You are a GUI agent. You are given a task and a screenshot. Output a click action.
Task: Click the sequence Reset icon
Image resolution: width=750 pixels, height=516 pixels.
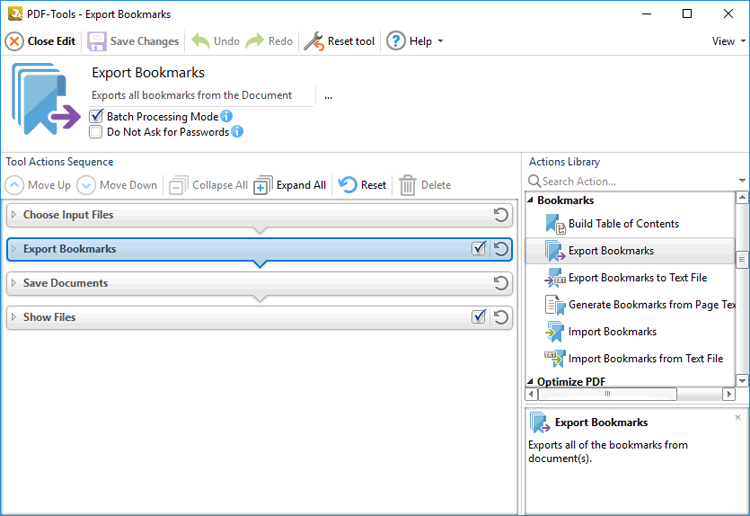coord(348,185)
